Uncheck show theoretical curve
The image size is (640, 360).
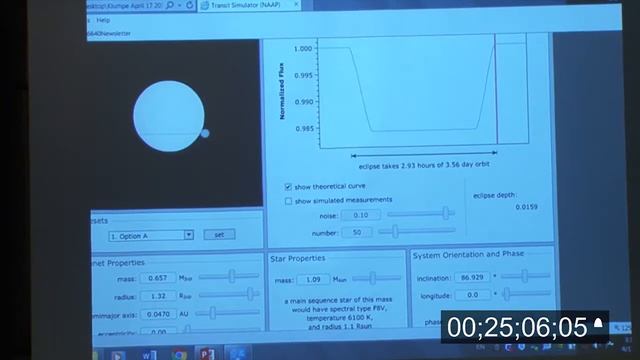coord(288,187)
